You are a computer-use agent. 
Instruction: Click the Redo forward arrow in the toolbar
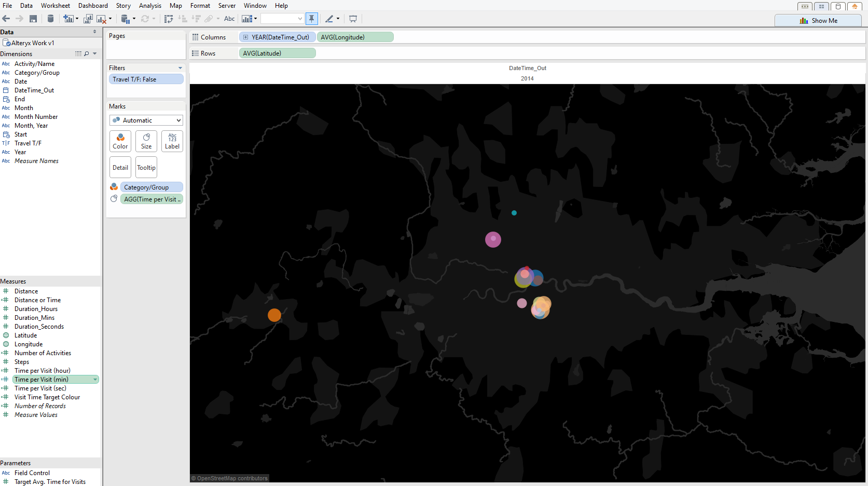tap(19, 19)
